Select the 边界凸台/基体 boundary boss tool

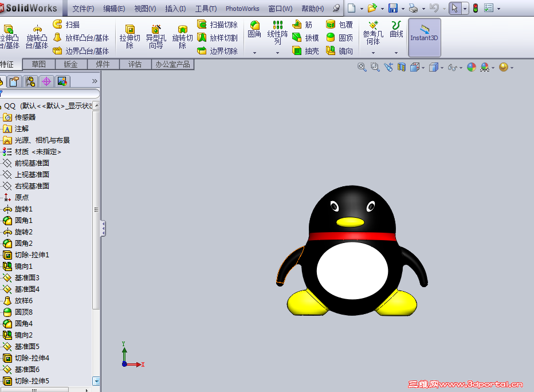coord(81,51)
